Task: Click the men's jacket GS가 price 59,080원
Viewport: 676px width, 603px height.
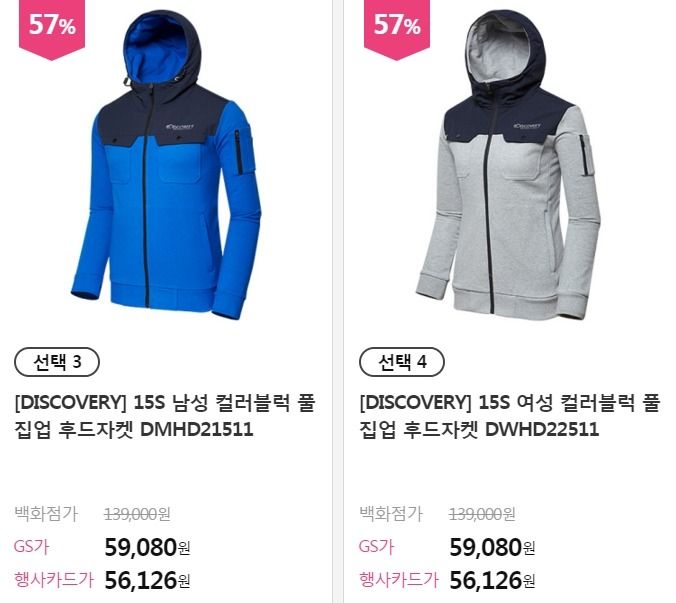Action: [x=147, y=547]
